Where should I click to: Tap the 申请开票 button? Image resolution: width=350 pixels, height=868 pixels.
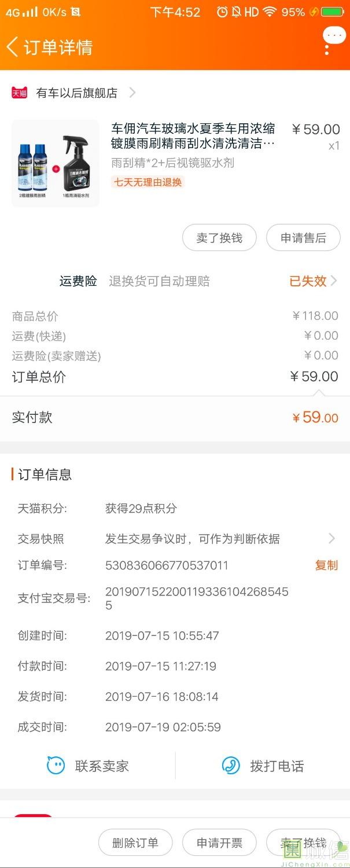219,843
